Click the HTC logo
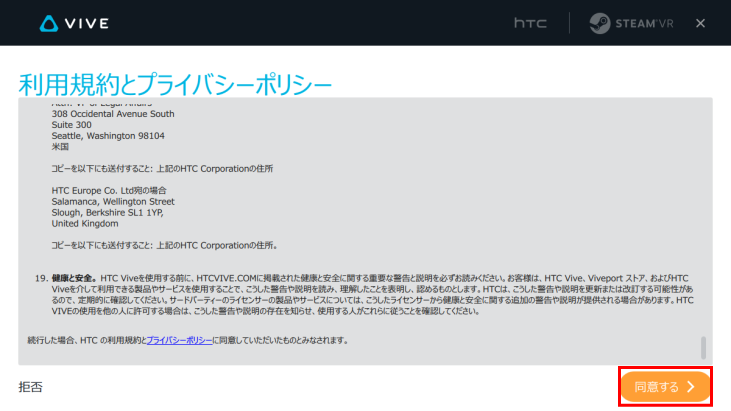The height and width of the screenshot is (411, 731). [x=530, y=23]
